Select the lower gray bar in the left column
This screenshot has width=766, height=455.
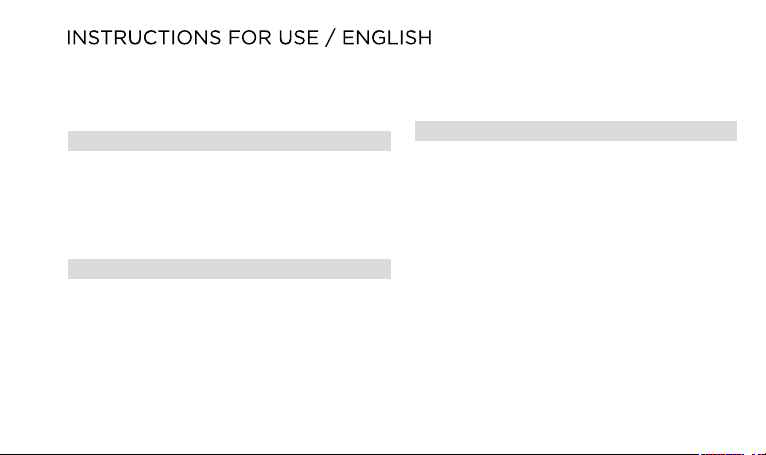[229, 269]
